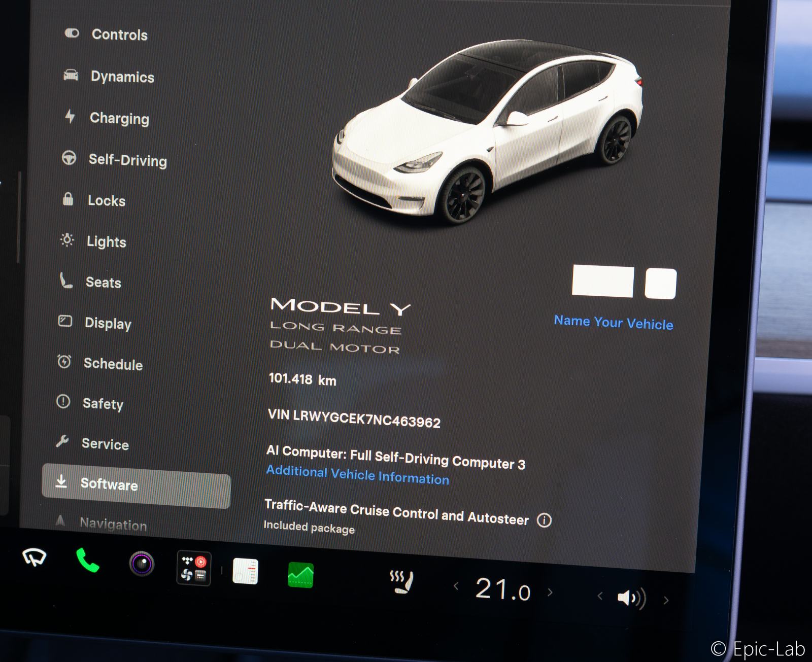Open Additional Vehicle Information link

pyautogui.click(x=358, y=475)
